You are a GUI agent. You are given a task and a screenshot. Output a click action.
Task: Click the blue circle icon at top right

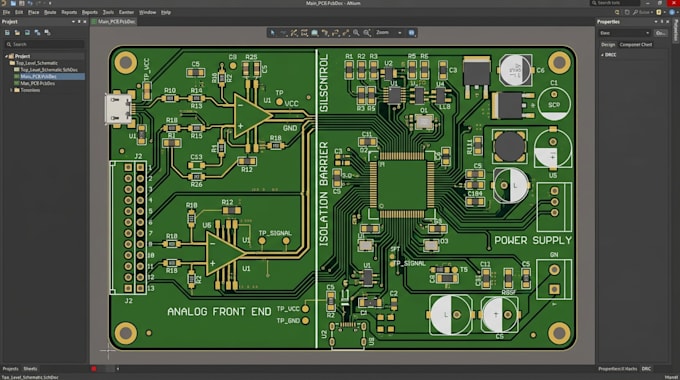[673, 12]
